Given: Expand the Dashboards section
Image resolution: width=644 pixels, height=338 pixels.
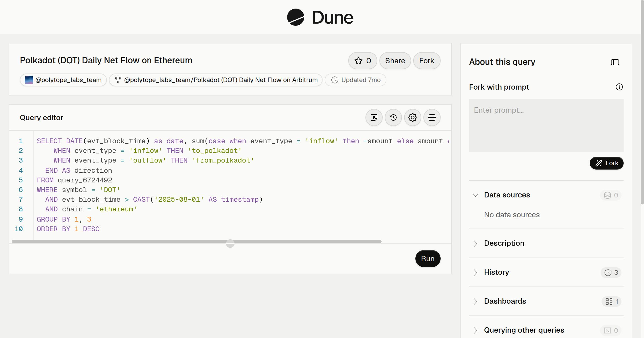Looking at the screenshot, I should tap(475, 301).
